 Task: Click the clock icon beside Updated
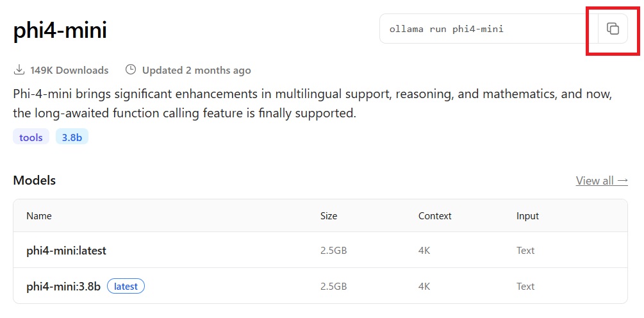point(131,69)
